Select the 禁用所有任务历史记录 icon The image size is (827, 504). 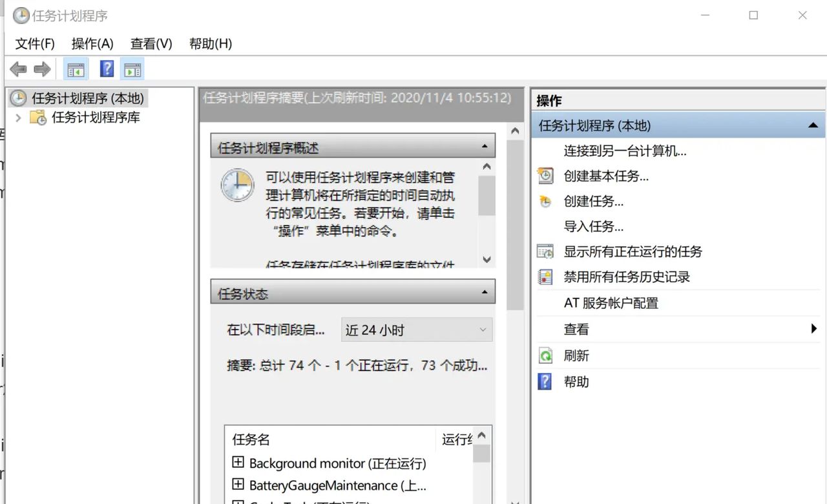545,277
